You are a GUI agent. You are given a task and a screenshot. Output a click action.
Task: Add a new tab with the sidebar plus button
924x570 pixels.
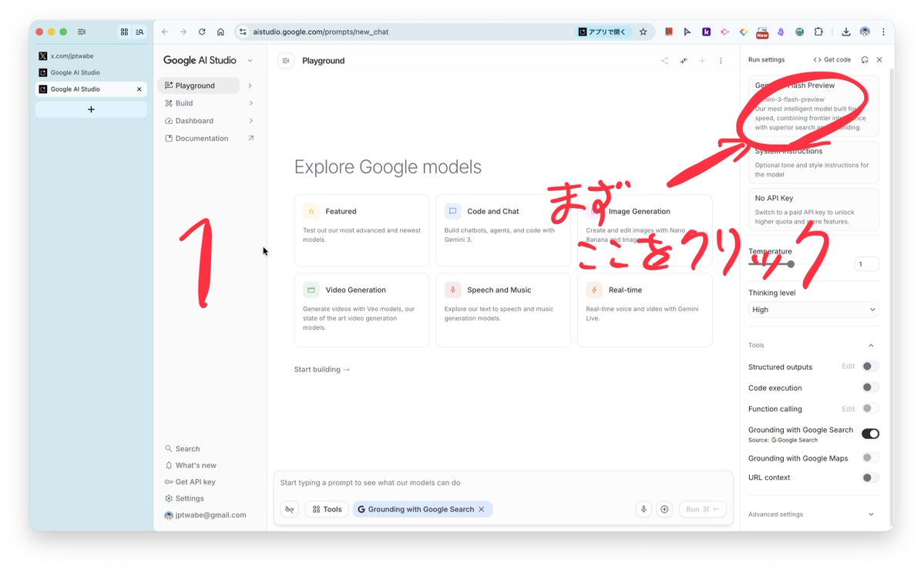point(91,109)
